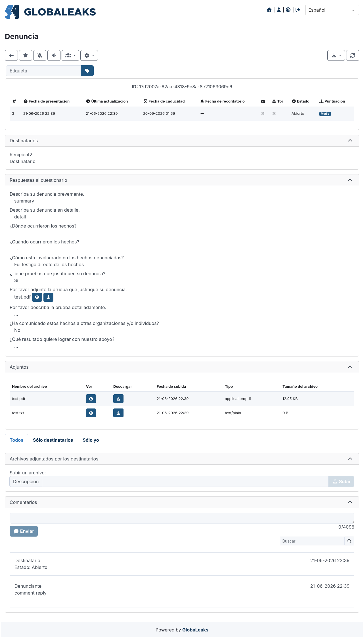The height and width of the screenshot is (638, 364).
Task: Click the Enviar comment button
Action: (x=24, y=531)
